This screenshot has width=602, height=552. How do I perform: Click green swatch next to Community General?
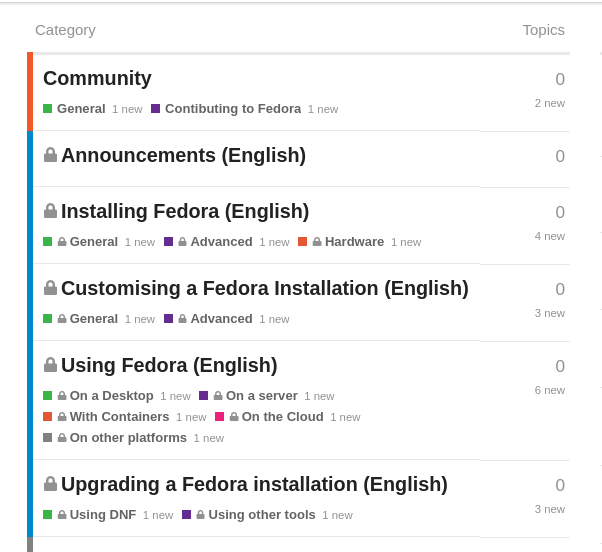point(48,109)
